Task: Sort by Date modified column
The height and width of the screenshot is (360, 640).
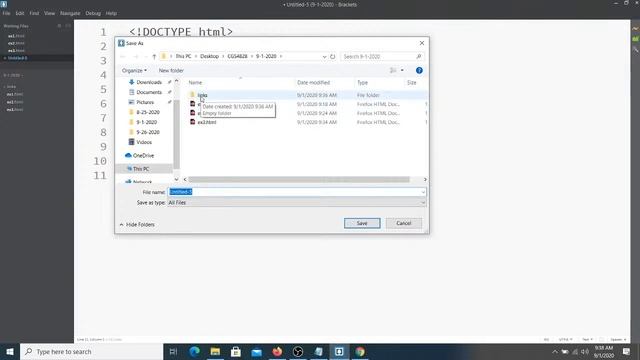Action: pyautogui.click(x=313, y=82)
